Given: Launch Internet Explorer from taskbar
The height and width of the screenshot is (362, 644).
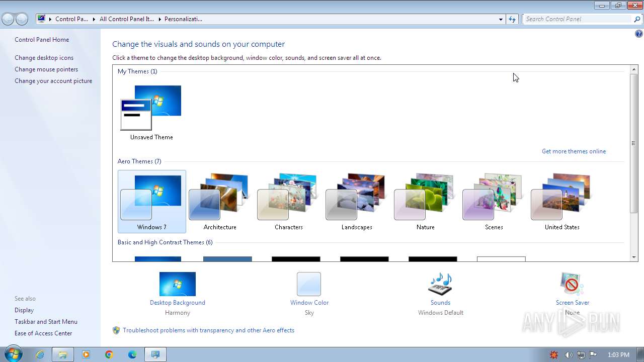Looking at the screenshot, I should click(40, 354).
